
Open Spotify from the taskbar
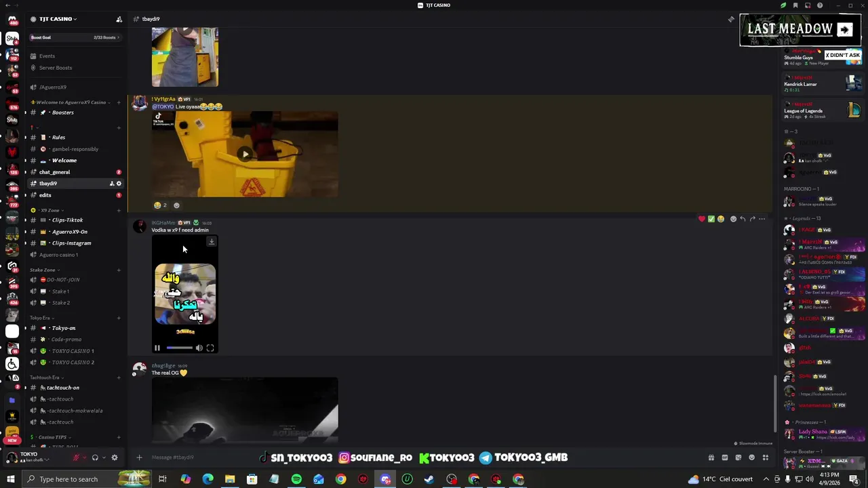pos(296,479)
